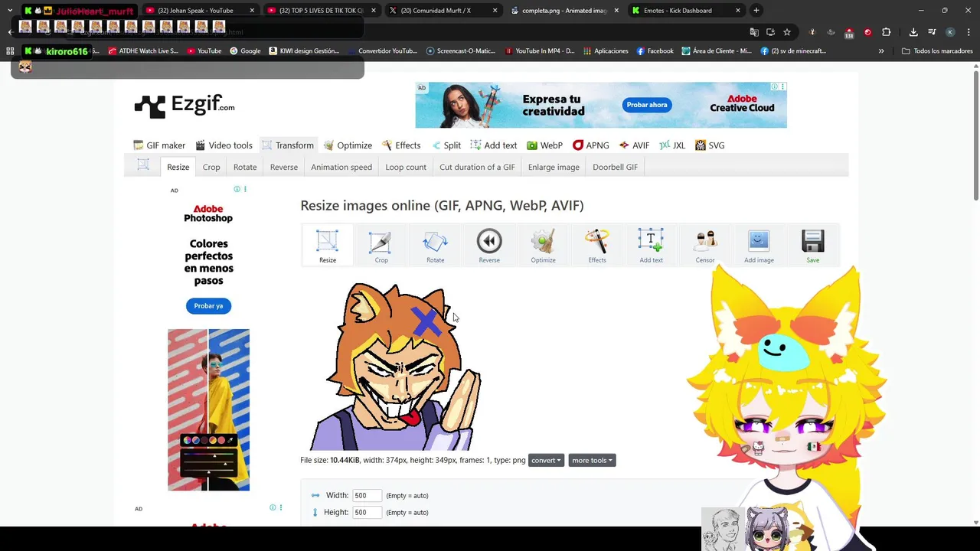Click the Probar ya Photoshop ad button
This screenshot has width=980, height=551.
[x=208, y=306]
